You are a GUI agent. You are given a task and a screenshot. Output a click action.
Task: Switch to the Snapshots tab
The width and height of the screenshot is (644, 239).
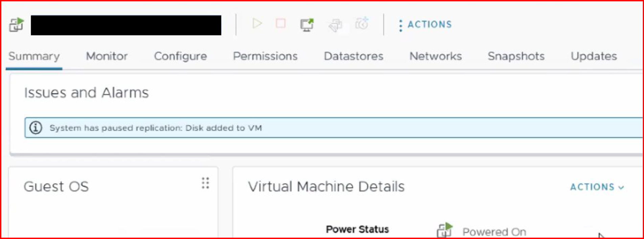[516, 56]
